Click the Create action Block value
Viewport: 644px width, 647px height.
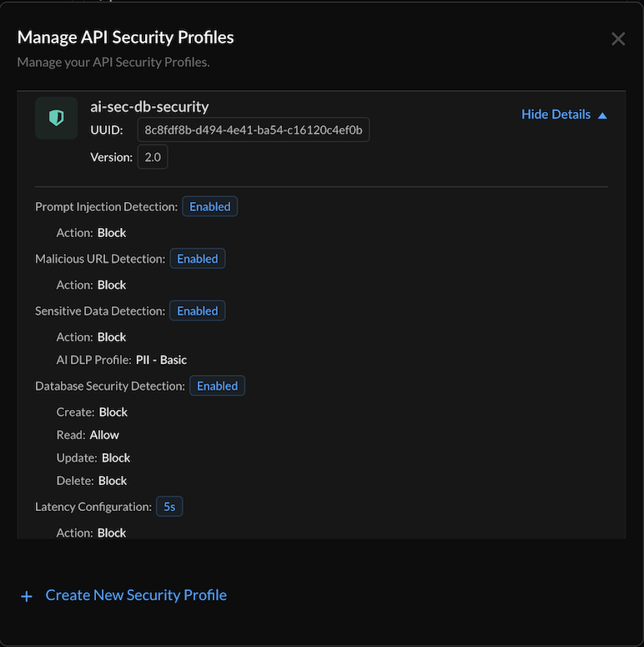113,412
